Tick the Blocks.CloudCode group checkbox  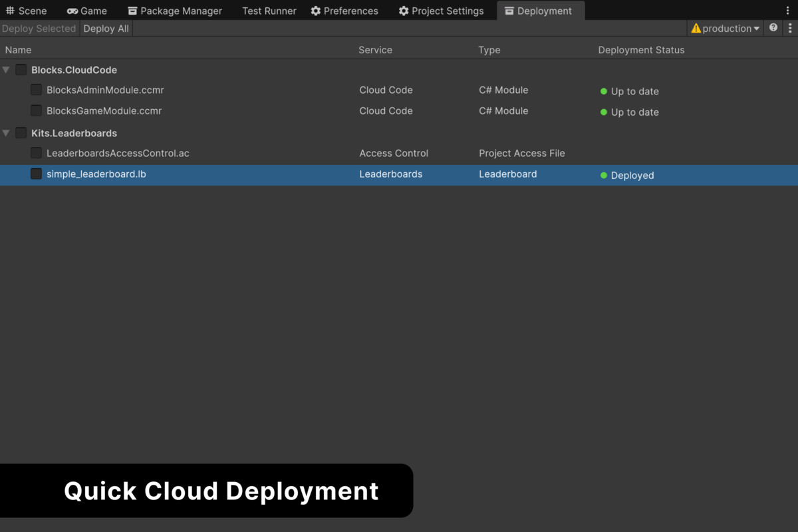pyautogui.click(x=21, y=70)
